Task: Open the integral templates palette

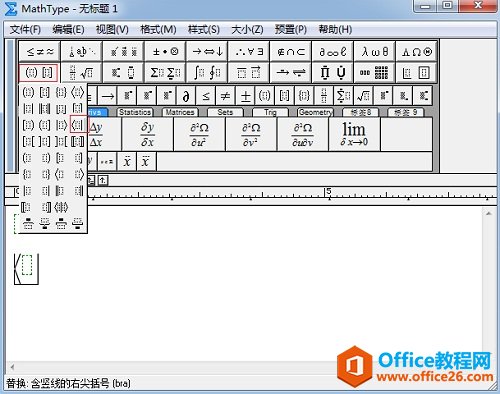Action: [207, 72]
